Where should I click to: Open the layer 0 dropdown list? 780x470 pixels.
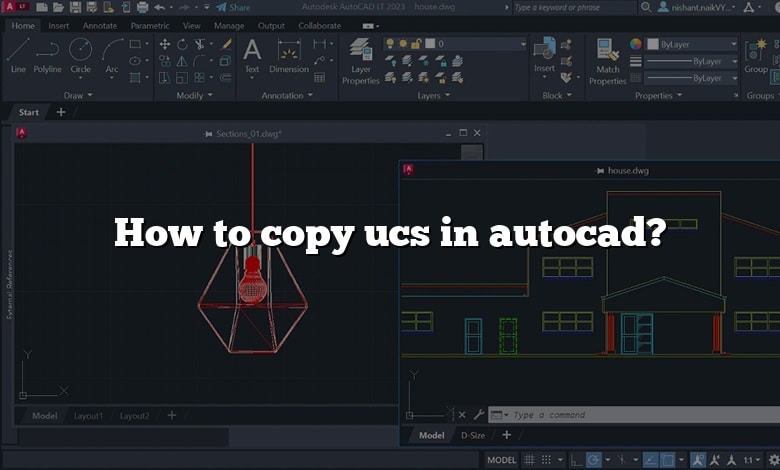tap(522, 44)
